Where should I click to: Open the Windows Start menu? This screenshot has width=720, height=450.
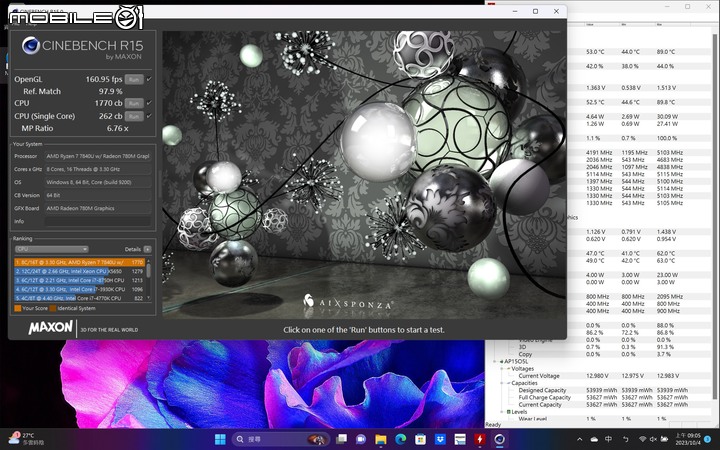[220, 439]
